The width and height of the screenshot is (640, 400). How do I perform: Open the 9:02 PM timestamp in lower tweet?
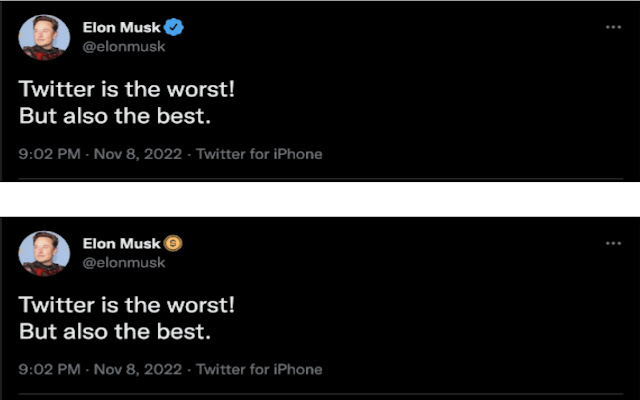(50, 370)
